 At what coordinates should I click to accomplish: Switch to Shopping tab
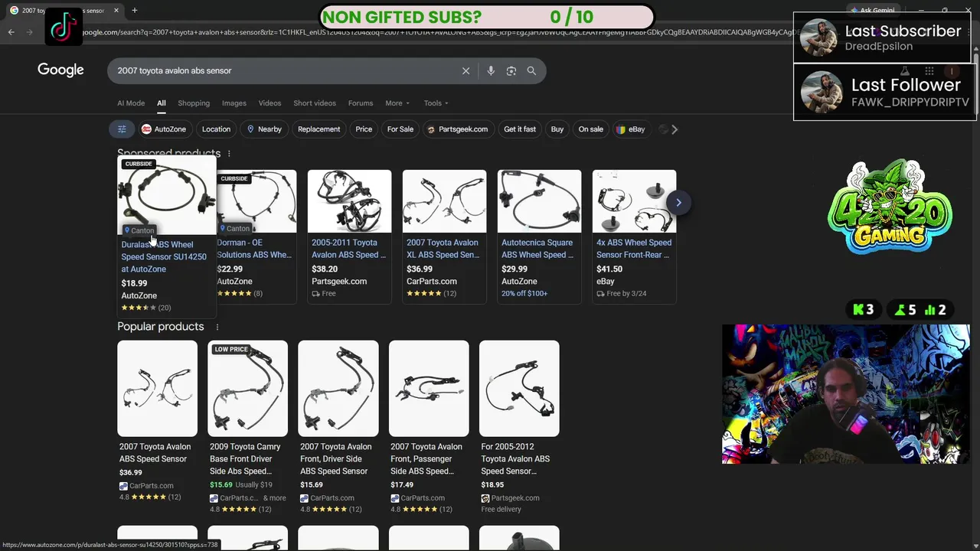(x=194, y=103)
